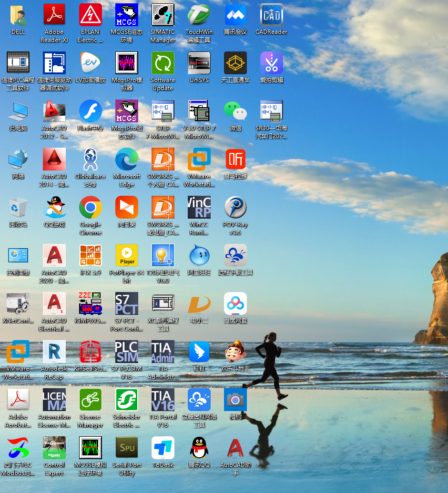Screen dimensions: 448x493
Task: Select the SIMATIC Manager desktop icon
Action: 163,16
